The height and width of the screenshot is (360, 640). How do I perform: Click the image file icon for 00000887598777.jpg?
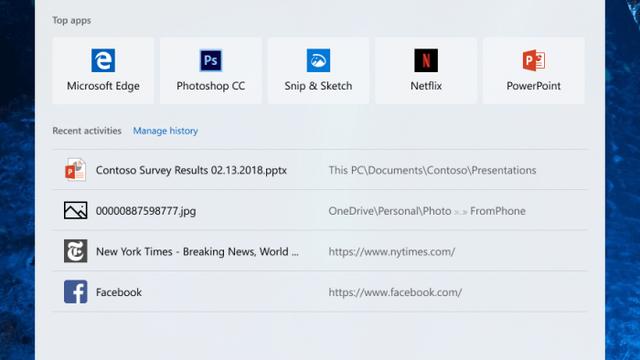[76, 211]
